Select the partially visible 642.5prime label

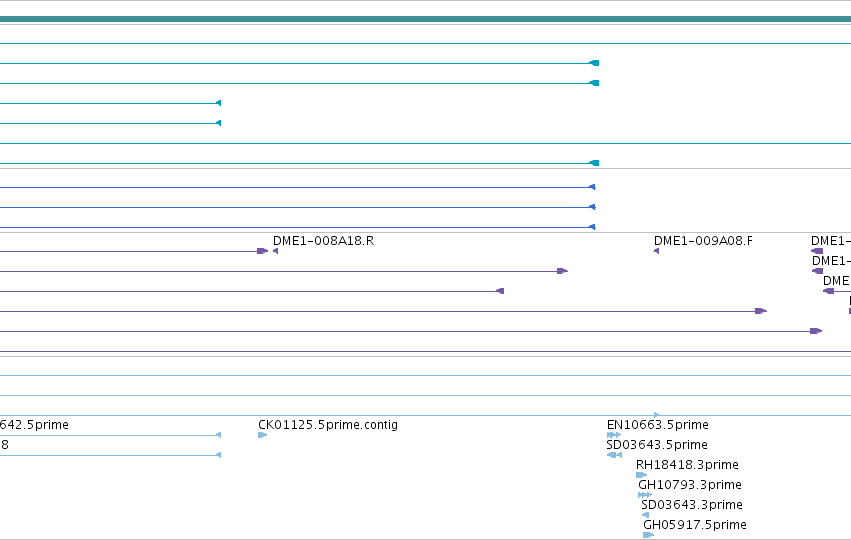click(x=34, y=425)
